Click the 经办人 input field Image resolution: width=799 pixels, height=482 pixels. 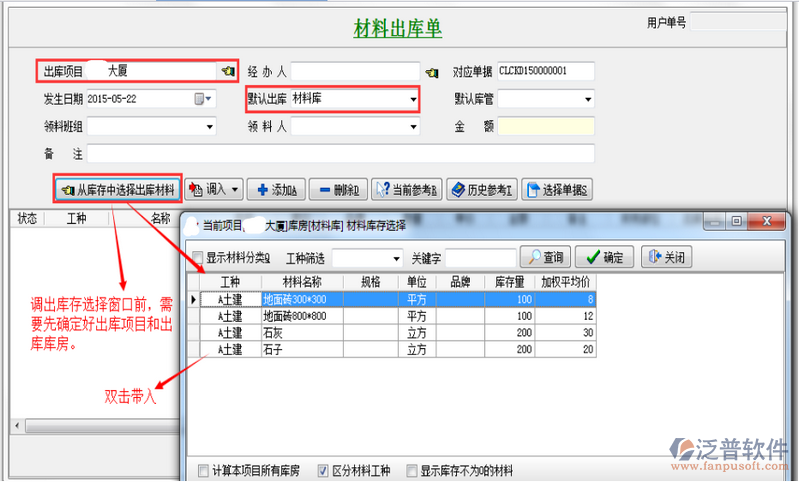355,71
